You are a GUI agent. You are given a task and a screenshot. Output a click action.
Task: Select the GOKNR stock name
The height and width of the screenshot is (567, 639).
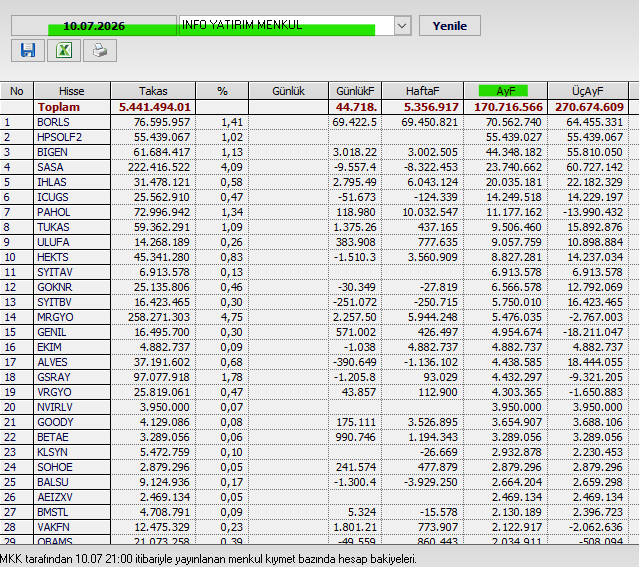pos(55,287)
